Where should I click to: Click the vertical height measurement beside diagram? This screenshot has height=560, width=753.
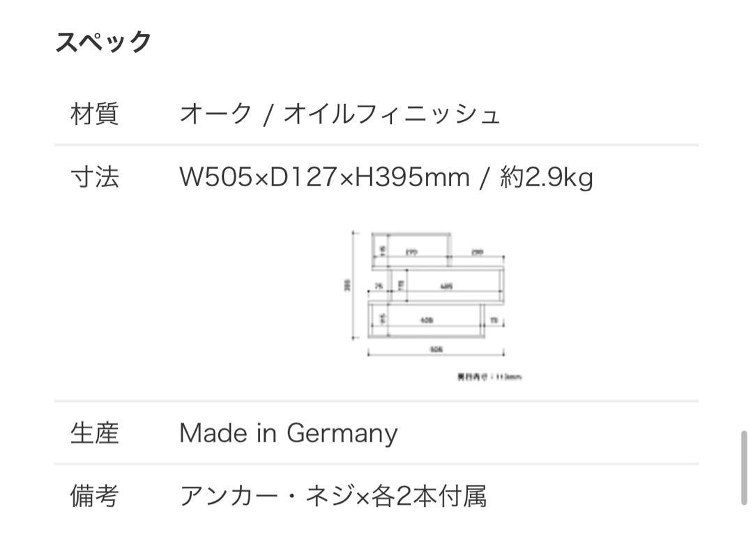pos(349,285)
